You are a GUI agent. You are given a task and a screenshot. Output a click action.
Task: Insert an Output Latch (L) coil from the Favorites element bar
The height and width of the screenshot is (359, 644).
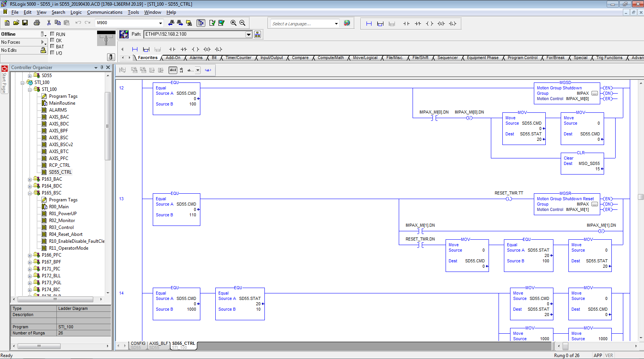[218, 49]
